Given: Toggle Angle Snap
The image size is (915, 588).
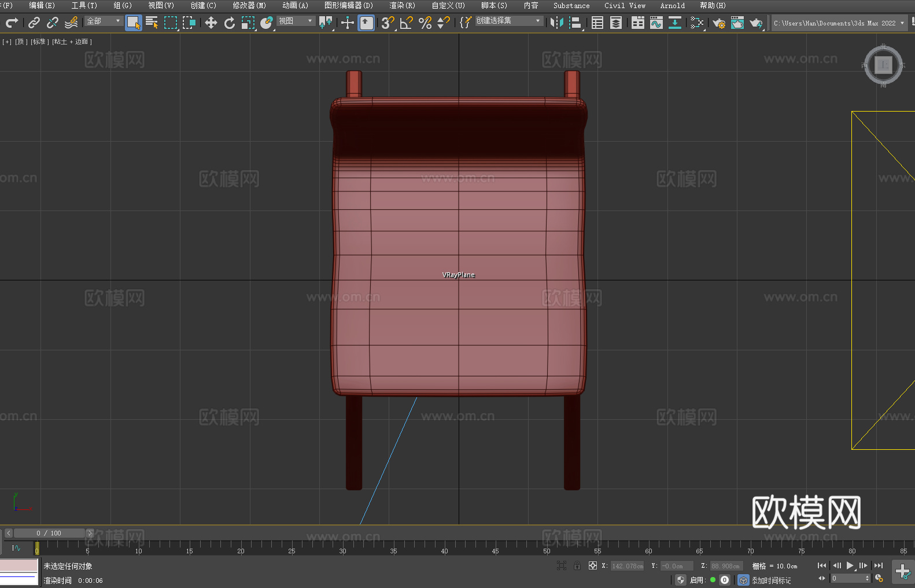Looking at the screenshot, I should pyautogui.click(x=407, y=23).
